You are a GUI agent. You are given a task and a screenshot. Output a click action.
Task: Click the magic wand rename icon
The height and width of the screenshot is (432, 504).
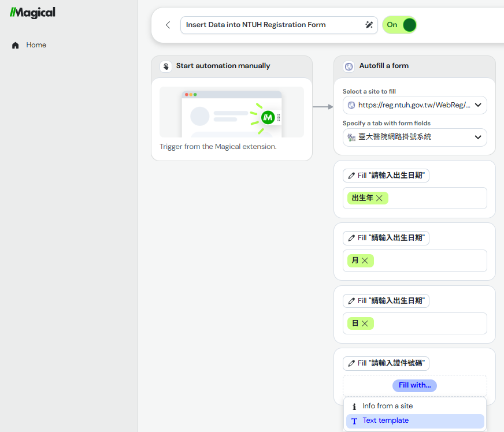coord(369,25)
